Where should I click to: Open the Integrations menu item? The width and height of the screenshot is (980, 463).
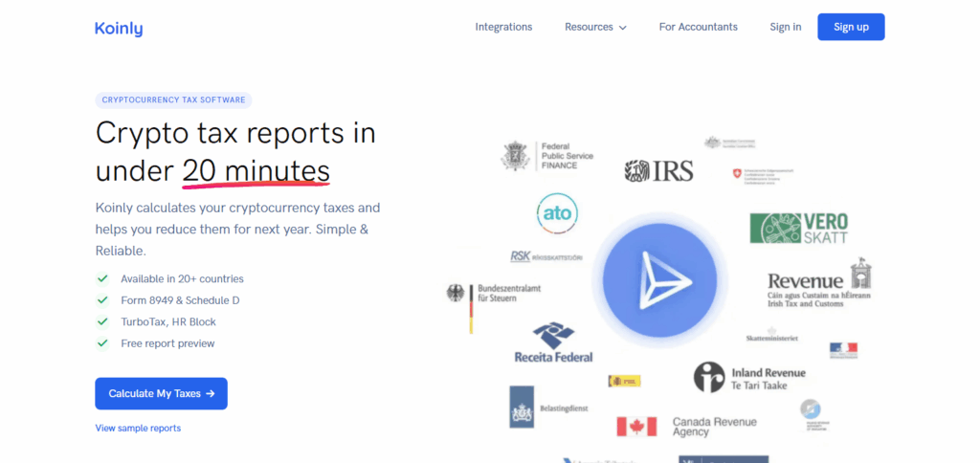pyautogui.click(x=503, y=27)
